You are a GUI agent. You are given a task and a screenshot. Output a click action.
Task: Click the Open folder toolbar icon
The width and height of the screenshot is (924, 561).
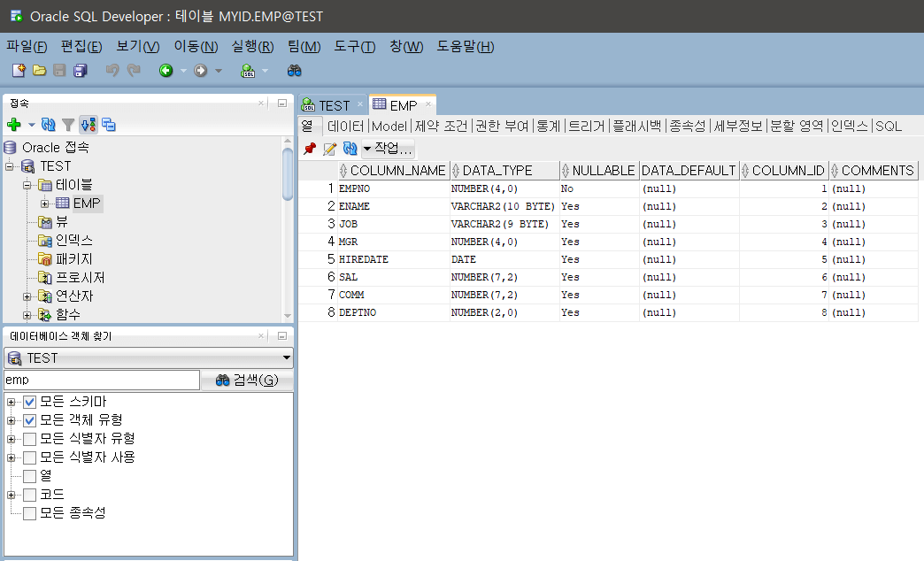pos(40,71)
